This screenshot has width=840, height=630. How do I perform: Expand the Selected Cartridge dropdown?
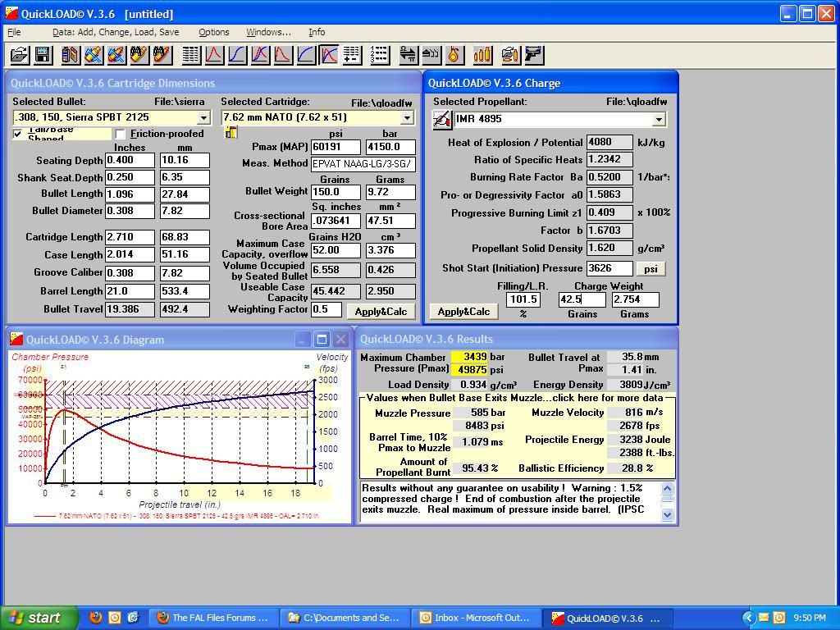[x=407, y=118]
